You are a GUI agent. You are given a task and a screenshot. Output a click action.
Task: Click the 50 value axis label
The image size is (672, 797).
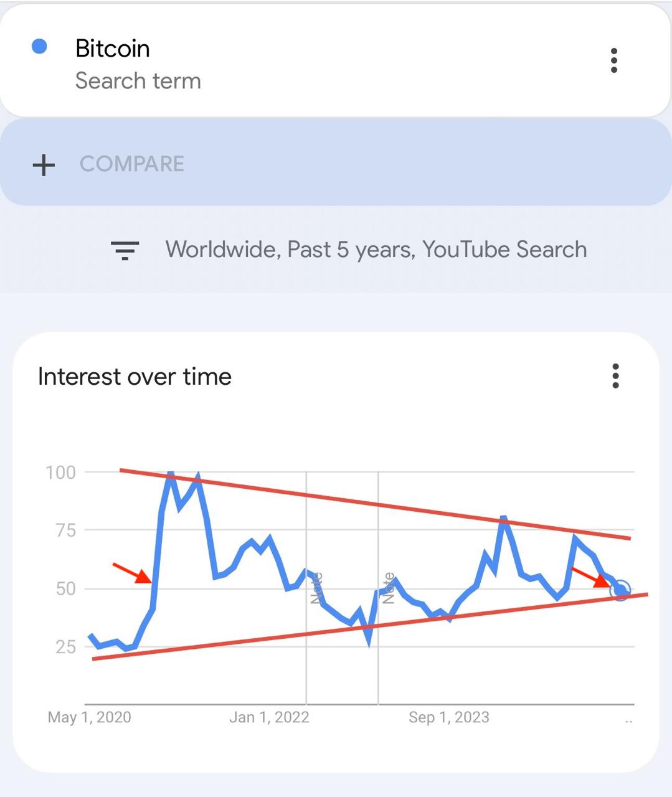click(x=66, y=589)
